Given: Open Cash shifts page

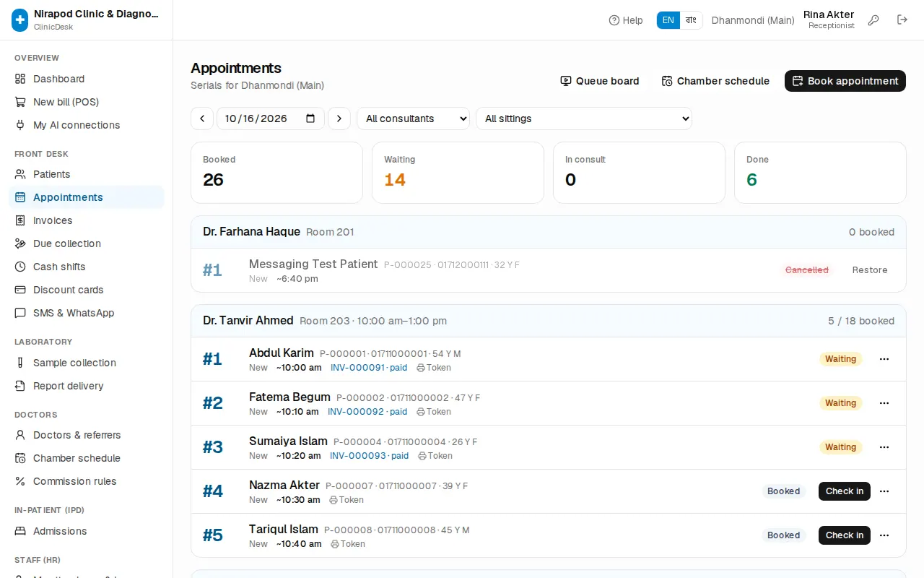Looking at the screenshot, I should [x=87, y=267].
